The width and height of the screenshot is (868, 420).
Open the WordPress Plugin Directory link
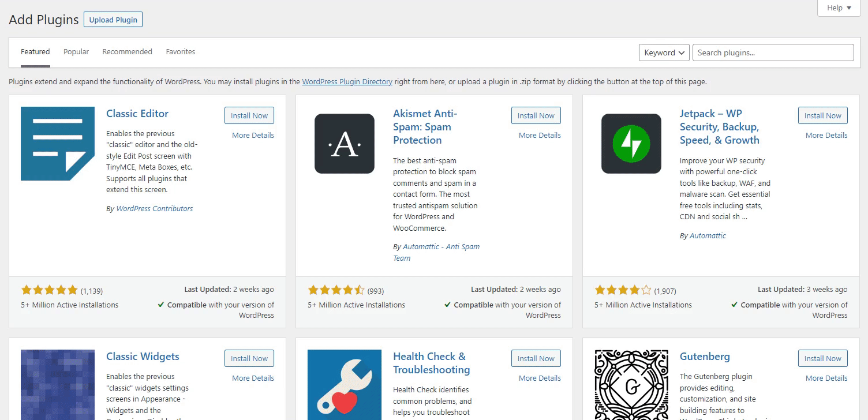coord(347,82)
